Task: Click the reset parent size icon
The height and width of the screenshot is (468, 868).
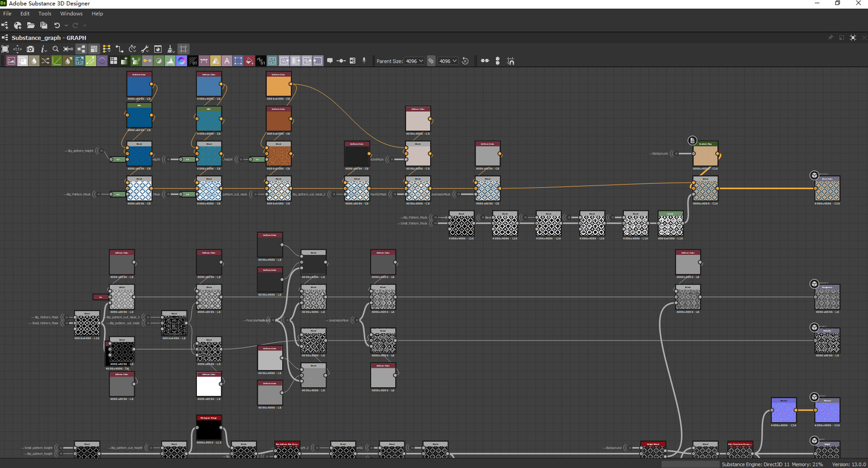Action: click(x=465, y=61)
